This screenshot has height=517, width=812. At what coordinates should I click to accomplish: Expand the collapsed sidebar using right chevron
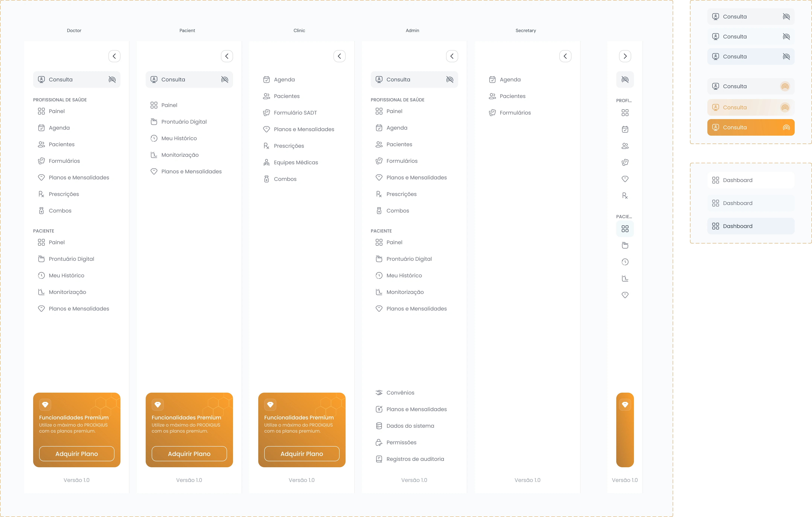pos(625,56)
